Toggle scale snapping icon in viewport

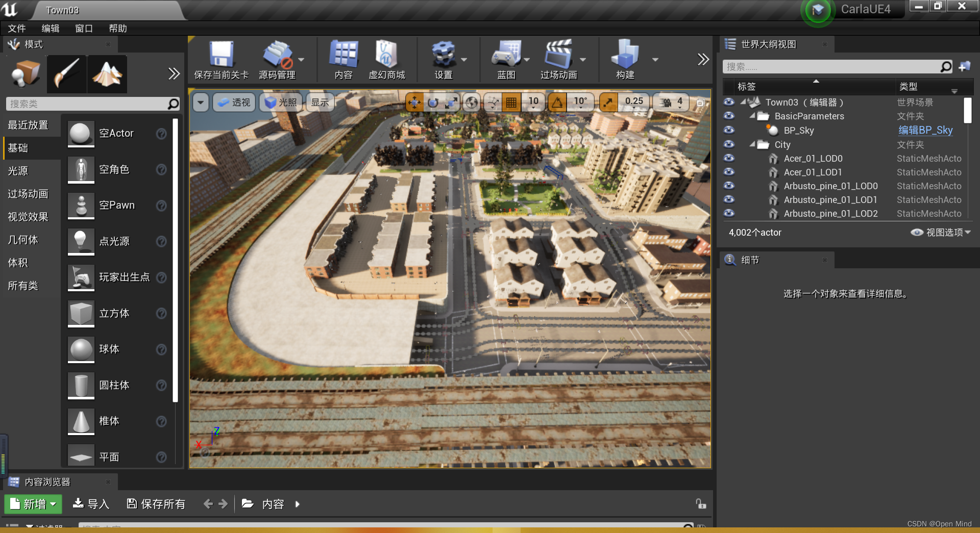[x=608, y=103]
